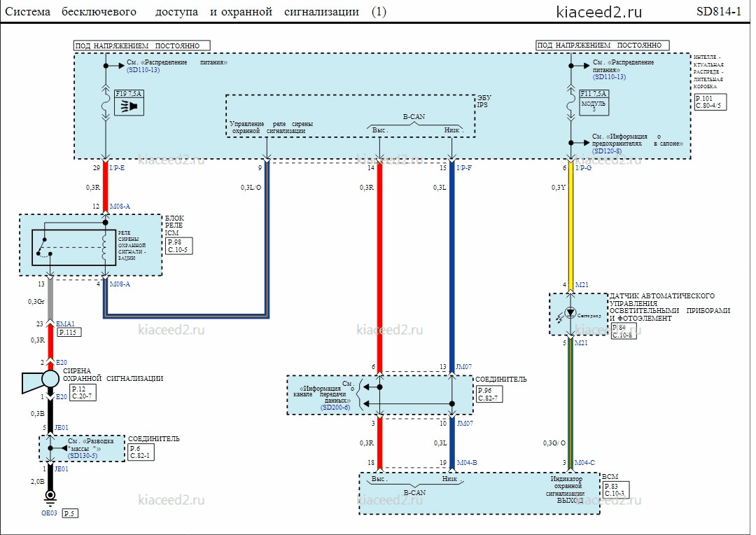Click the P.115 reference box near EMA1
Screen dimensions: 756x535
click(69, 332)
